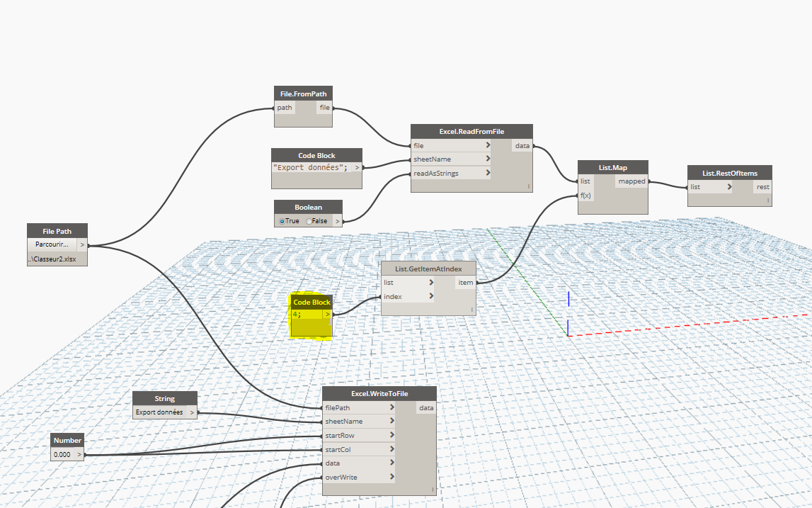
Task: Select the File.FromPath node header
Action: pos(303,94)
